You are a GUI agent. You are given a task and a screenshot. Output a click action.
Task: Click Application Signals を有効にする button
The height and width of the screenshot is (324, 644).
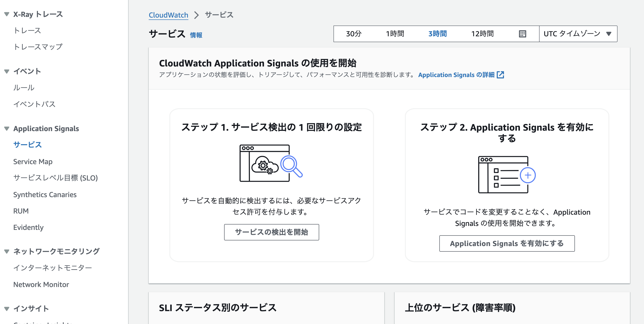(507, 243)
